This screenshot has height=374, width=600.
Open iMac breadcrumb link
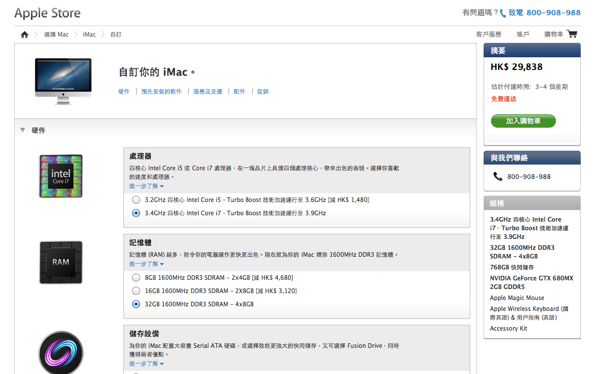click(89, 34)
